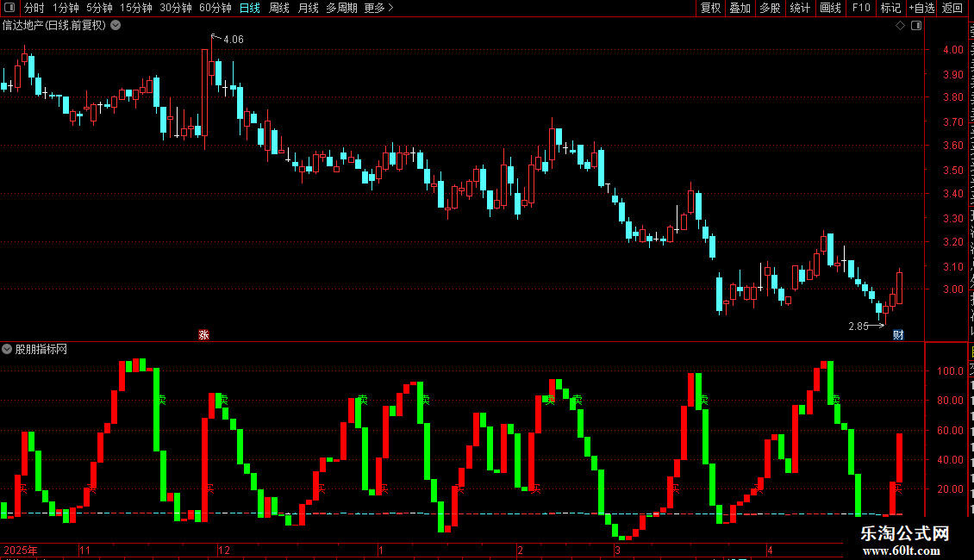The image size is (974, 560).
Task: Open 画线 drawing tools
Action: pos(830,8)
